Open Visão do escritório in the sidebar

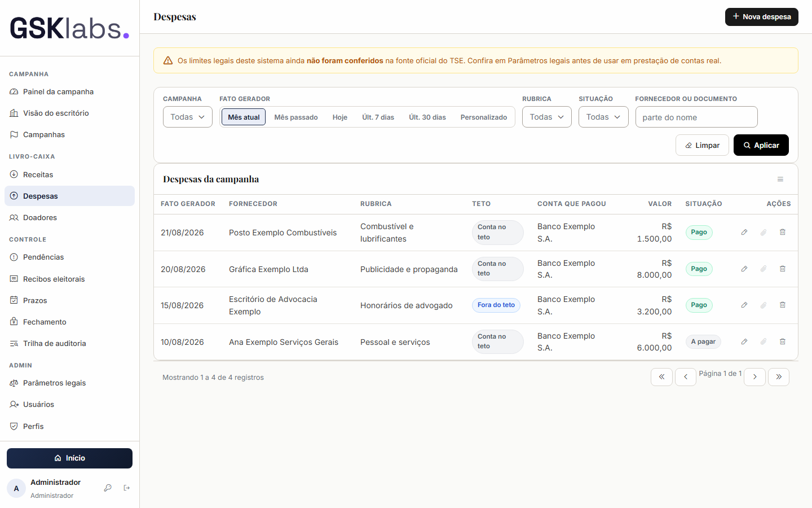point(69,113)
